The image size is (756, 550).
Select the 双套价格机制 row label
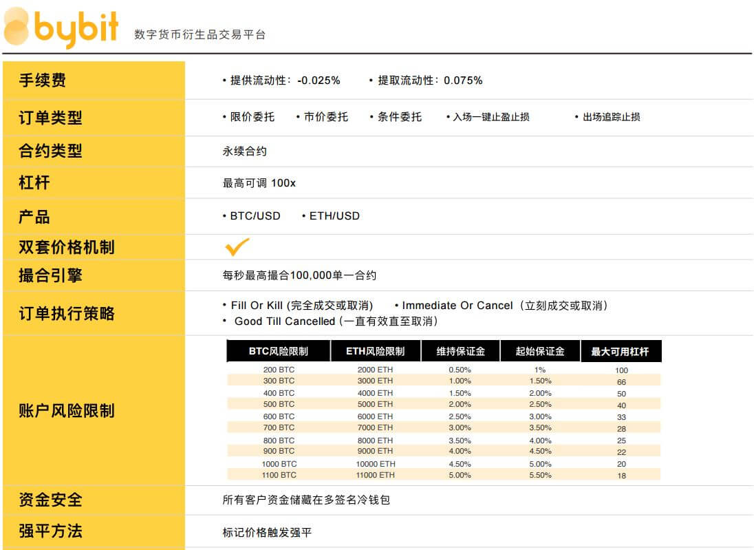67,247
